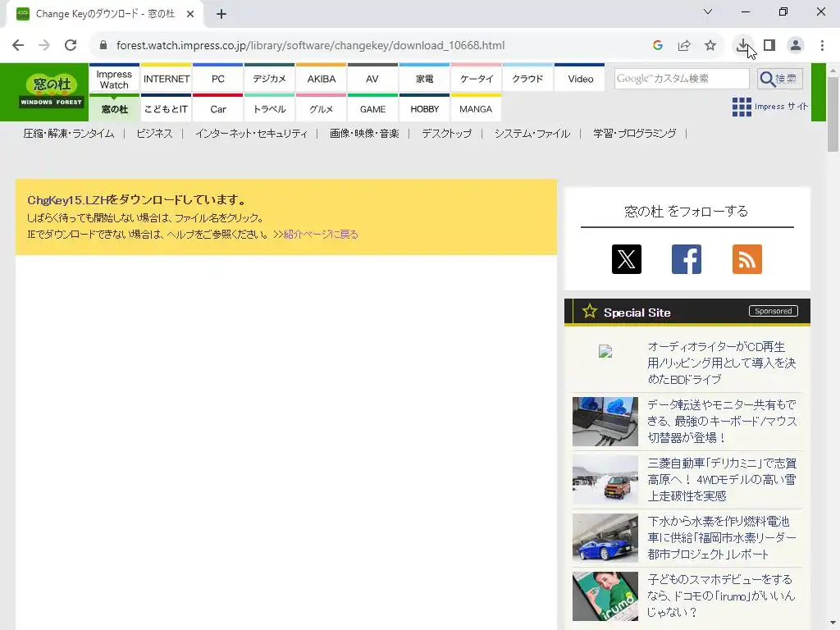Open the 福岡市水素リーダー都市 article link
The height and width of the screenshot is (630, 840).
[x=722, y=537]
